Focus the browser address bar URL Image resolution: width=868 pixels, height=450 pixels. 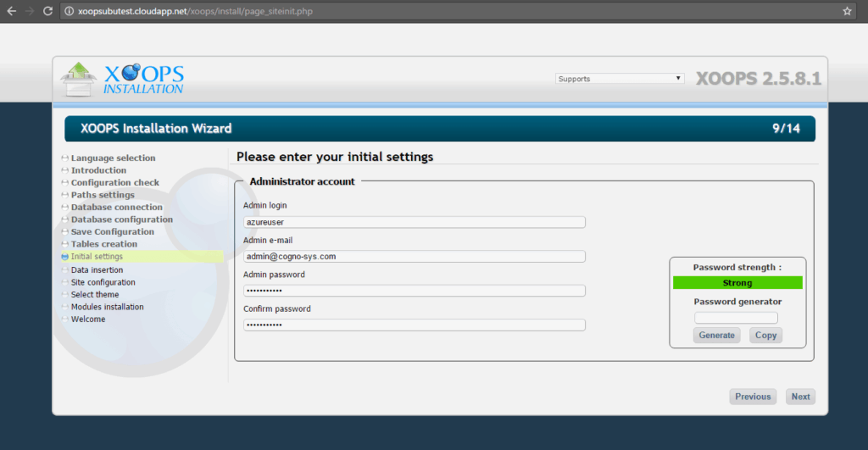pyautogui.click(x=196, y=11)
